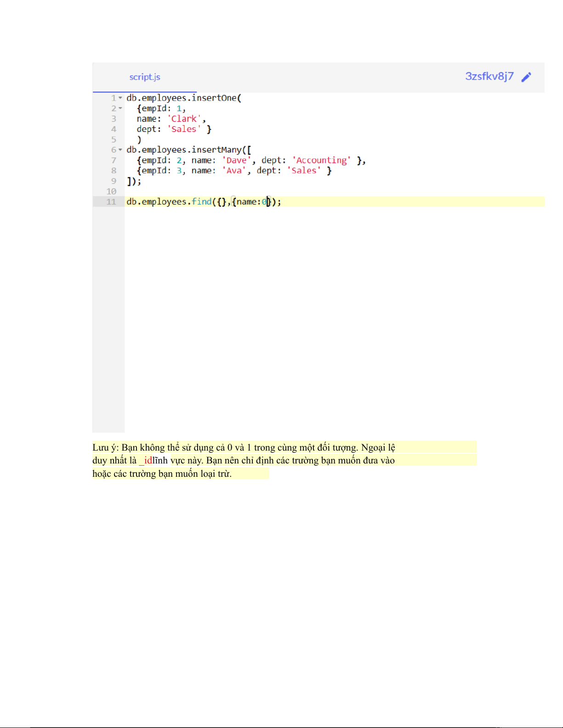Click the find method on line 11
Viewport: 563px width, 728px height.
[x=201, y=202]
